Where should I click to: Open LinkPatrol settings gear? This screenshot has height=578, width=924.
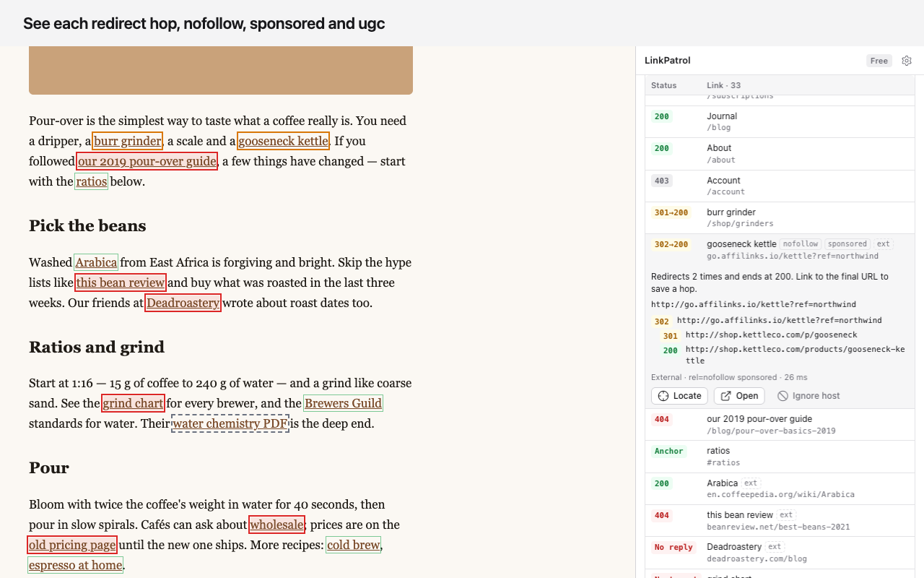pyautogui.click(x=907, y=61)
